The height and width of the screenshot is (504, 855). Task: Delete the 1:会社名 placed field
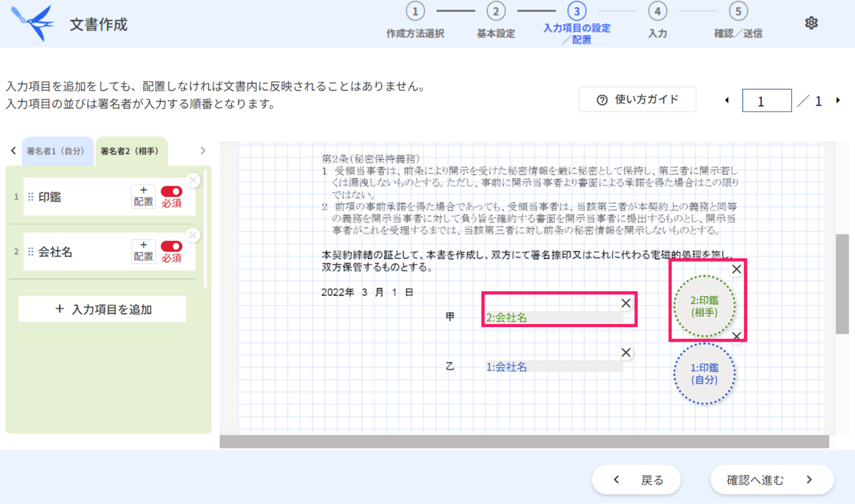(626, 353)
